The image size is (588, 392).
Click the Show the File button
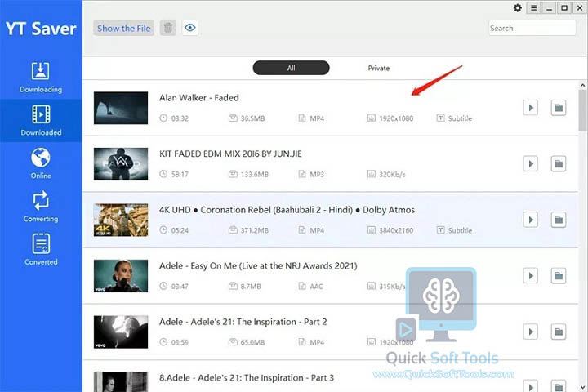pyautogui.click(x=124, y=28)
